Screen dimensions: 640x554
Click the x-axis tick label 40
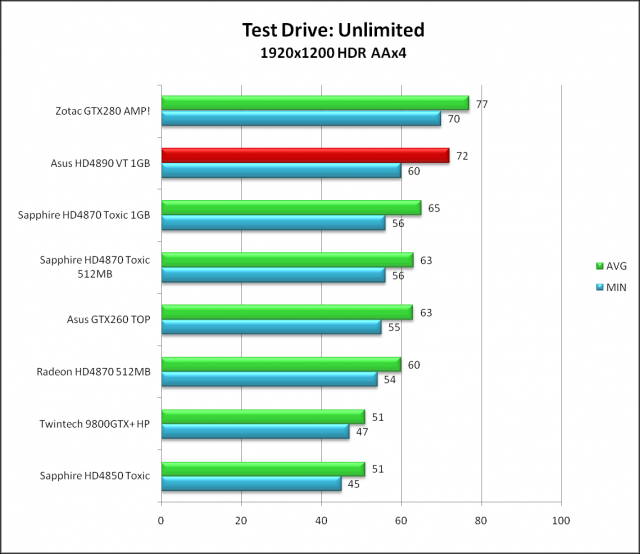(x=321, y=521)
